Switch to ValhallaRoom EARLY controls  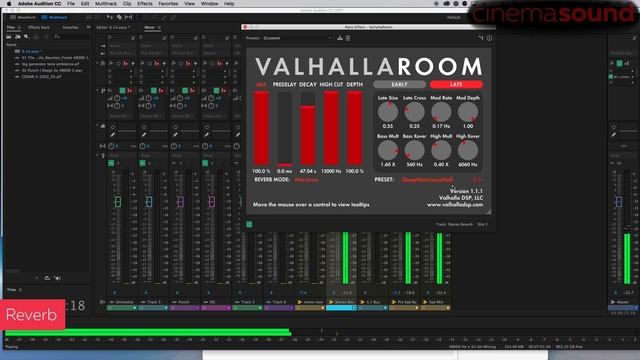pos(399,84)
